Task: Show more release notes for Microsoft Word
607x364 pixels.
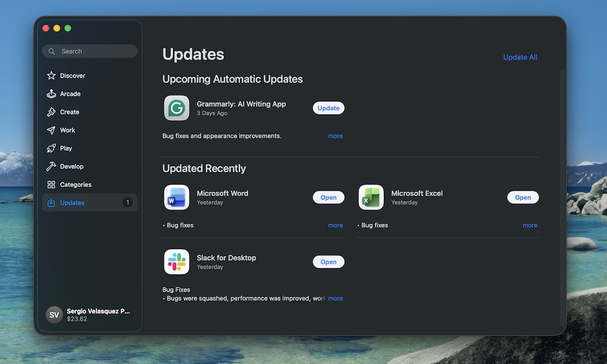Action: [x=335, y=225]
